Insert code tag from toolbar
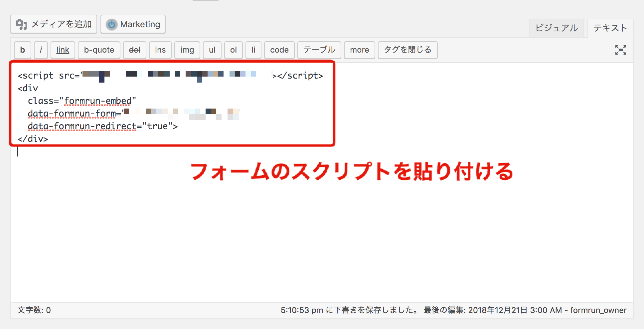Image resolution: width=644 pixels, height=329 pixels. [x=279, y=50]
